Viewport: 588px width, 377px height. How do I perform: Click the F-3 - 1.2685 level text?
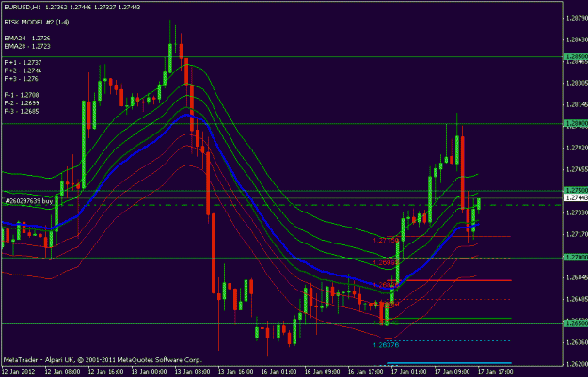pos(22,111)
